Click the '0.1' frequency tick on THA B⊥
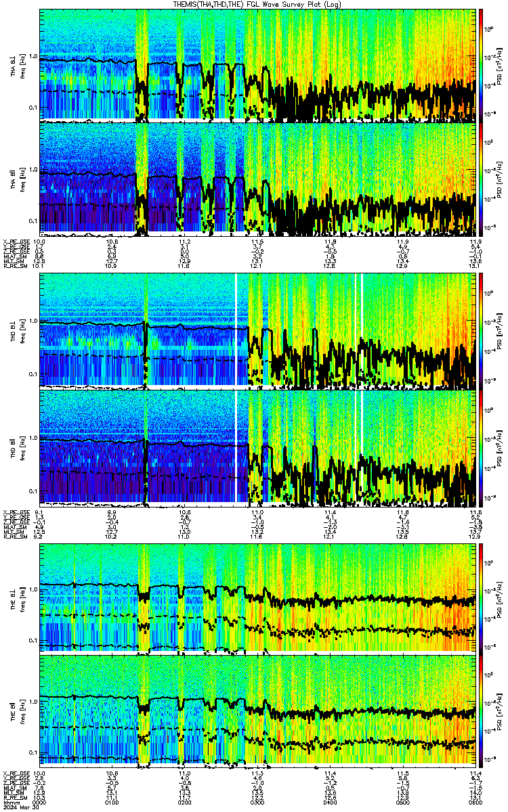 [x=33, y=108]
